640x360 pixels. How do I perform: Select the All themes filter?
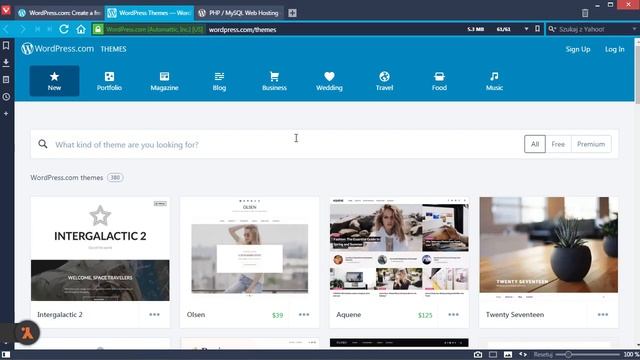click(x=535, y=144)
